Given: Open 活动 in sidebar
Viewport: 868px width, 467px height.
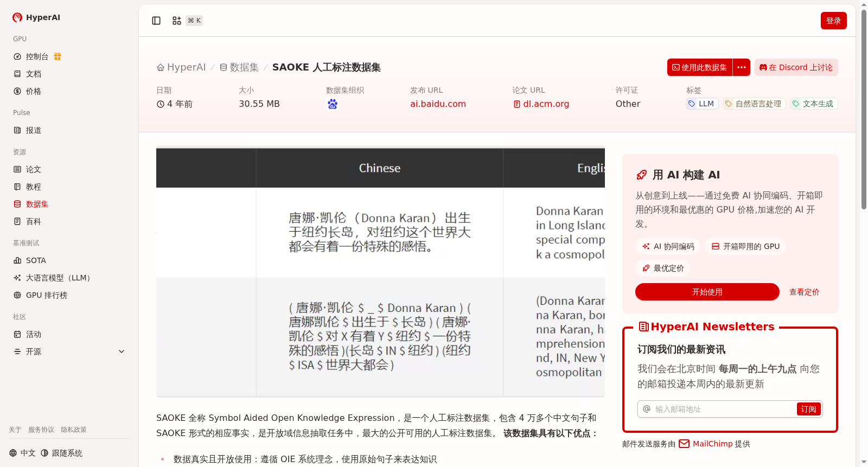Looking at the screenshot, I should pyautogui.click(x=34, y=334).
